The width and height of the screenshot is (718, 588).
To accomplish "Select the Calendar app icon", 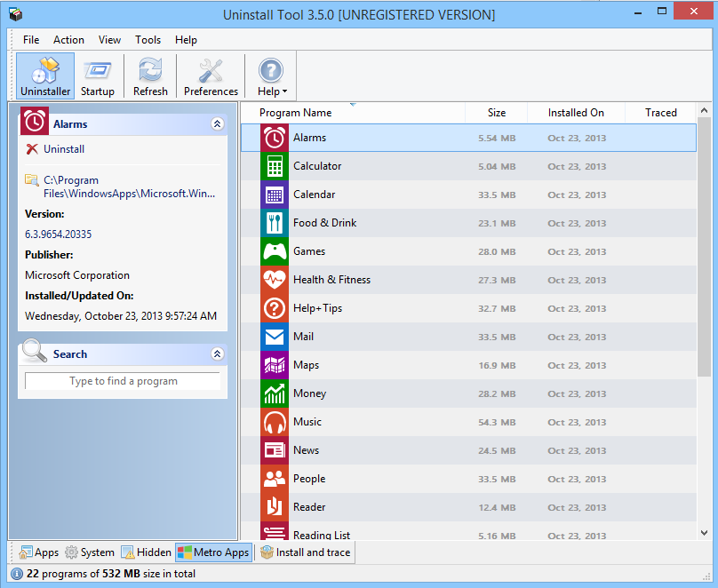I will (275, 195).
